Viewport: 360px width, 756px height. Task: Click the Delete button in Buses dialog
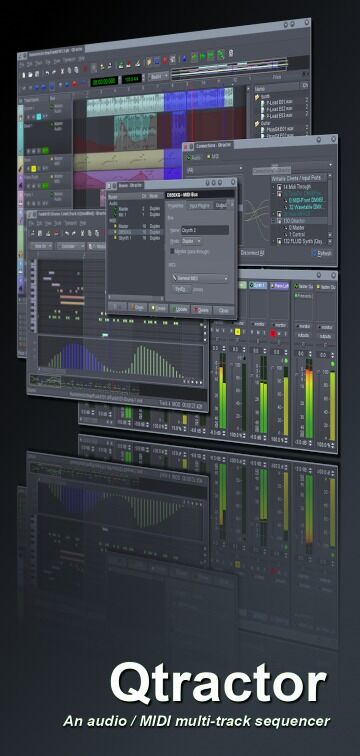[x=201, y=310]
